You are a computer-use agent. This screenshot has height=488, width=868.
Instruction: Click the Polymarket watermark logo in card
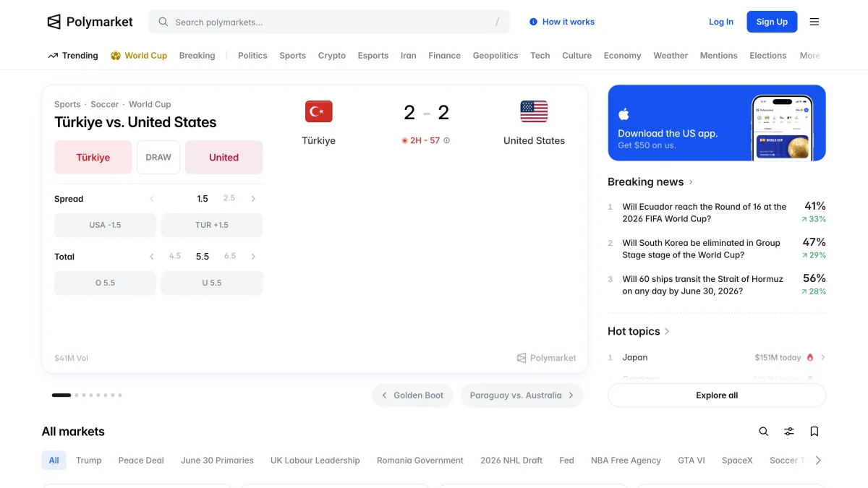[547, 358]
